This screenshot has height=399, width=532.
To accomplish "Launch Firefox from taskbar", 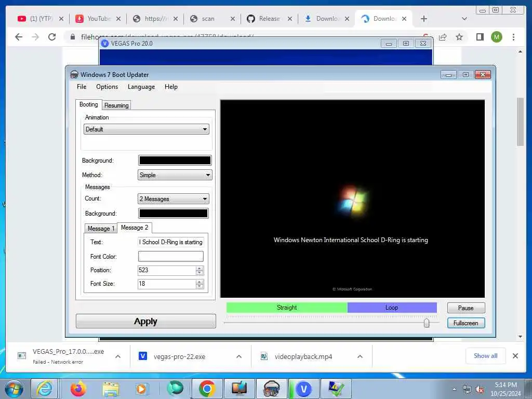I will click(x=78, y=389).
